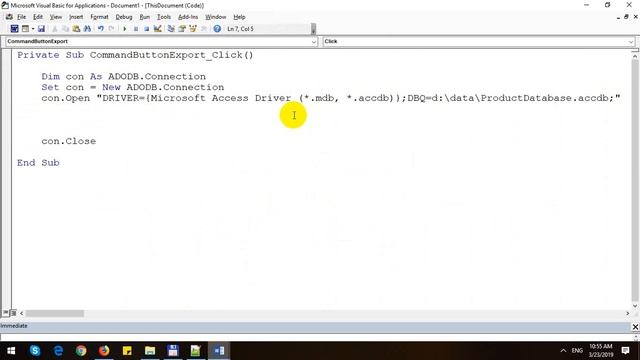Screen dimensions: 640x360
Task: Open the Insert object dropdown arrow
Action: point(33,29)
